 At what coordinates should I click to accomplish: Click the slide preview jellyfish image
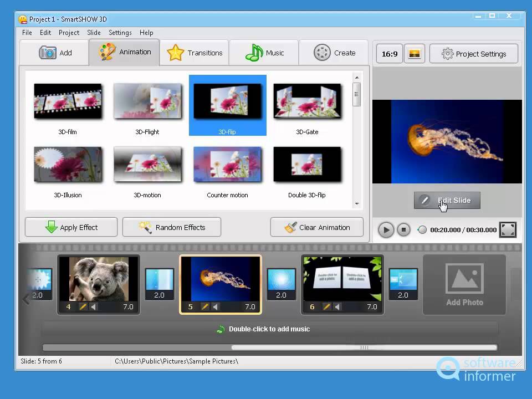point(447,141)
